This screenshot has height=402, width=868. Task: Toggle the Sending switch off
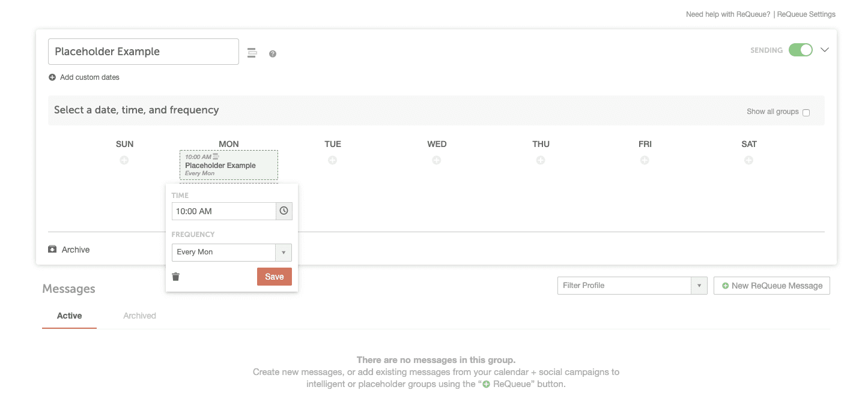tap(800, 50)
